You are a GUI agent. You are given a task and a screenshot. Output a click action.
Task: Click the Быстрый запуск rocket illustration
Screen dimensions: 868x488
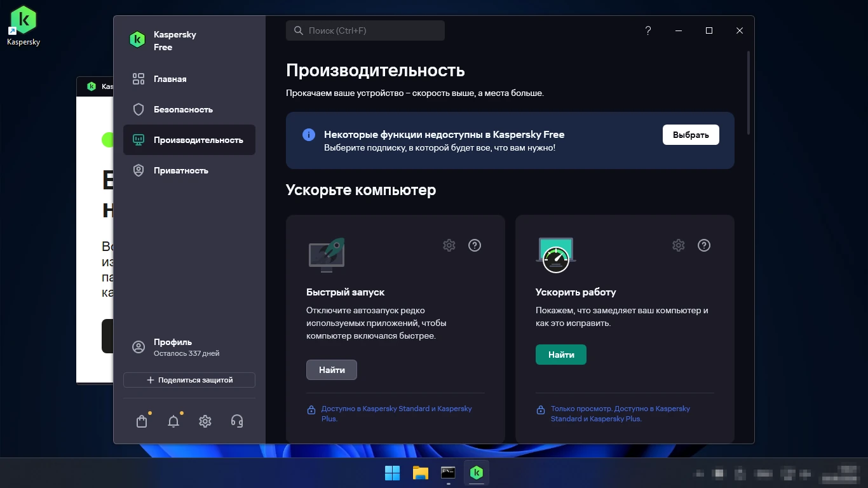tap(327, 255)
